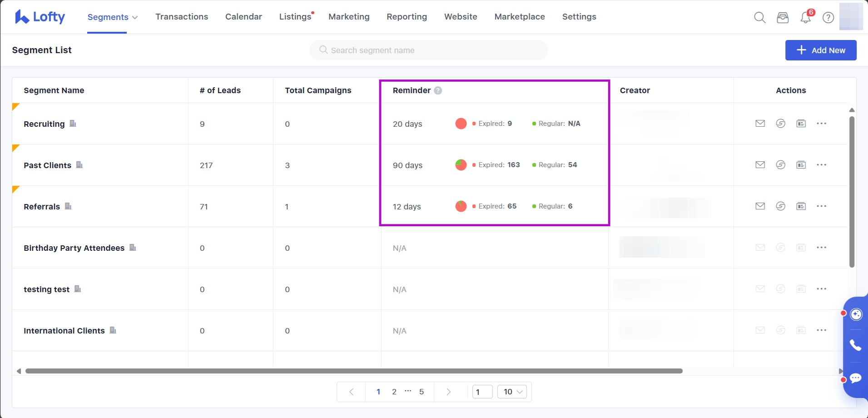Click the Search segment name field
Screen dimensions: 868x418
coord(428,50)
